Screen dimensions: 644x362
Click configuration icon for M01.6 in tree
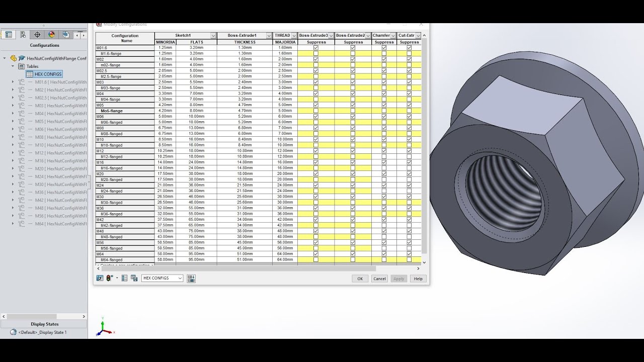tap(22, 82)
